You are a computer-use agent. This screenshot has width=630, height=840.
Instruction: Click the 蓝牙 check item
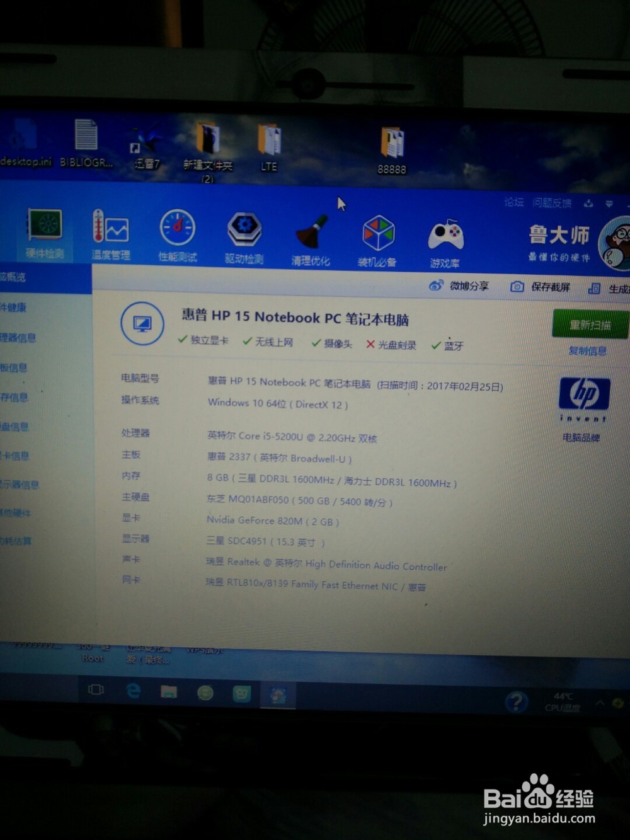(447, 345)
